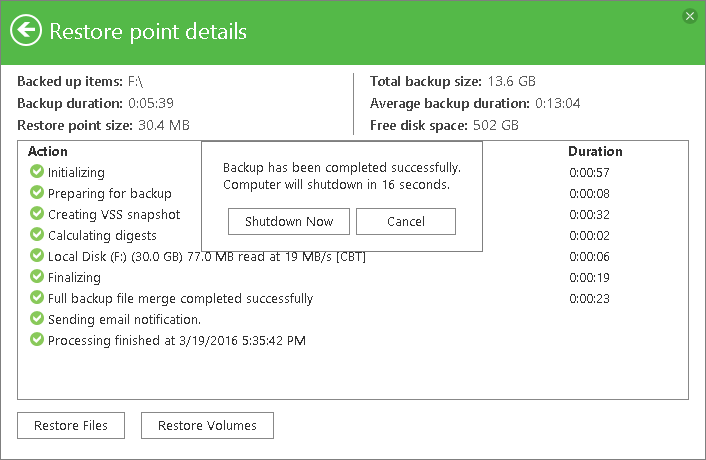This screenshot has height=460, width=706.
Task: Click success icon next to Preparing for backup
Action: [x=37, y=193]
